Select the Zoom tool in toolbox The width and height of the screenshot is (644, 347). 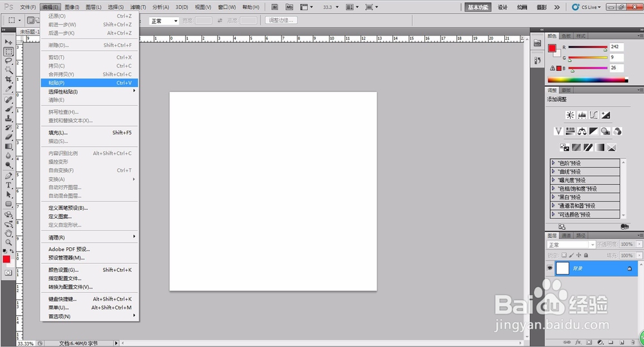click(8, 242)
